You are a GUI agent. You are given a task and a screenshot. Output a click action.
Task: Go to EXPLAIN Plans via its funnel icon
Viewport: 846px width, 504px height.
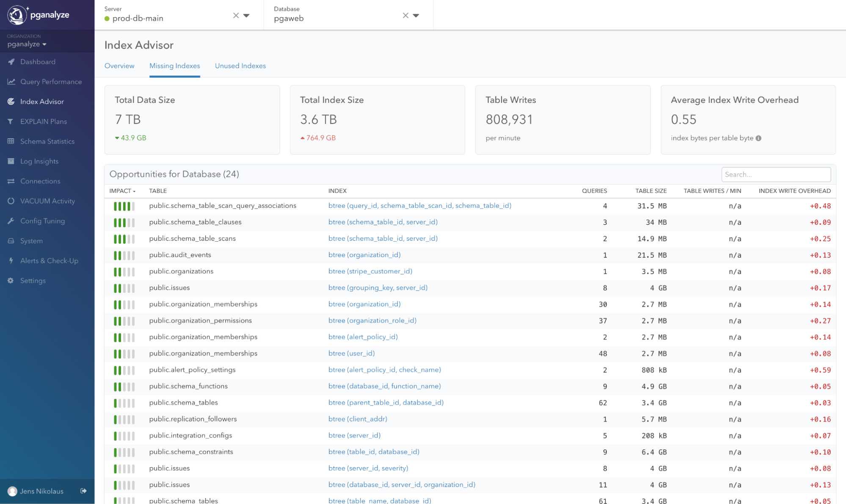pyautogui.click(x=11, y=121)
